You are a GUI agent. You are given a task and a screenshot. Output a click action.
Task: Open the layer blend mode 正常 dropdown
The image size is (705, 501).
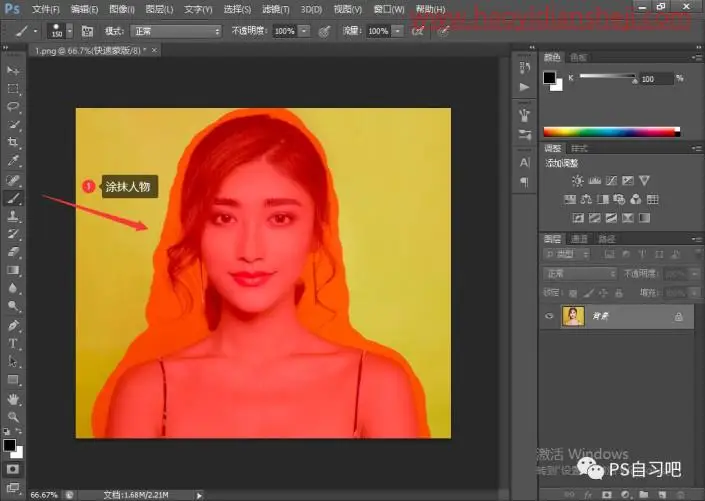tap(580, 273)
